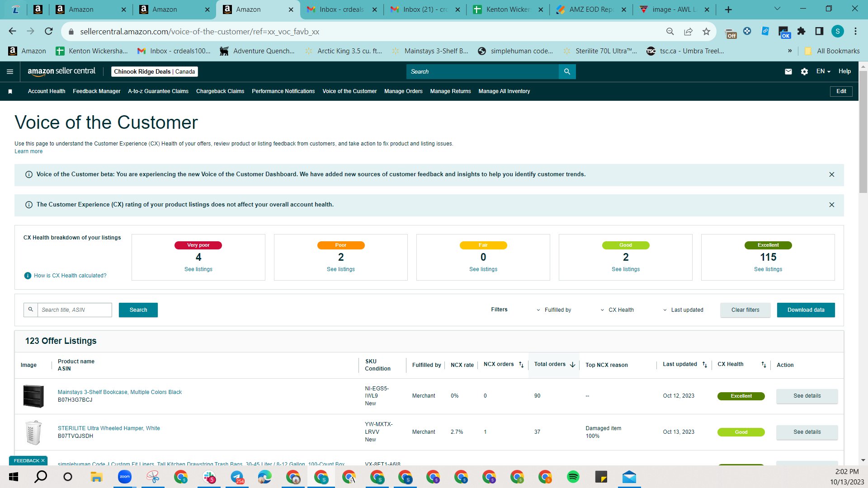Click the browser zoom magnifier icon

[x=670, y=31]
